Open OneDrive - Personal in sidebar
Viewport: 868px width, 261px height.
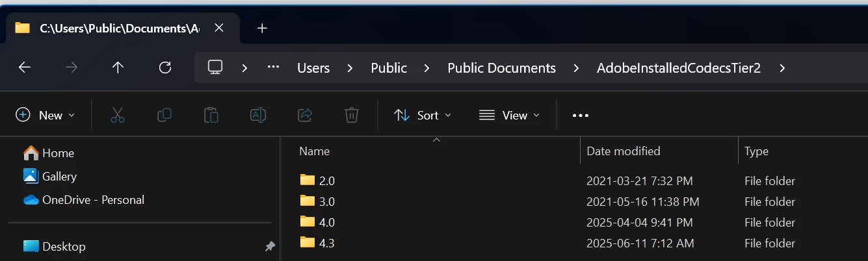point(84,200)
